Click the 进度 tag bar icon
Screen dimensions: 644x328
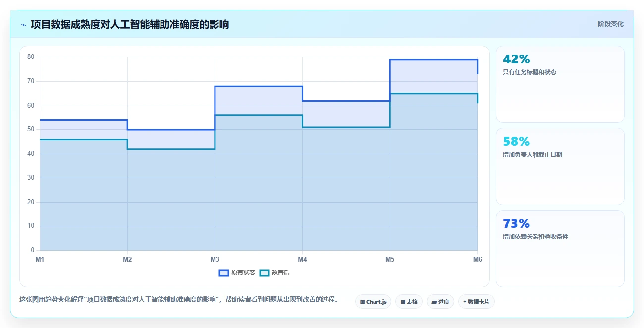[434, 302]
